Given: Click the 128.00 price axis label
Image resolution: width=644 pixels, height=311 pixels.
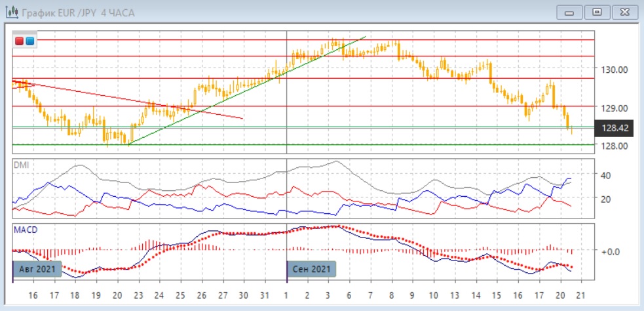Looking at the screenshot, I should pyautogui.click(x=615, y=146).
